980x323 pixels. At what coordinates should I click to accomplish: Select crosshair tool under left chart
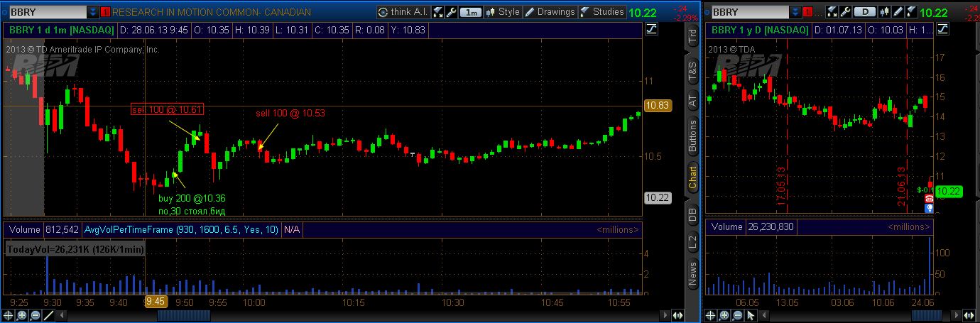9,315
